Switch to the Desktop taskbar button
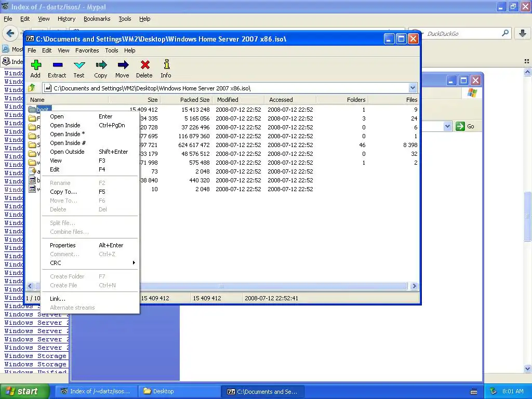Screen dimensions: 532x399 pyautogui.click(x=179, y=392)
